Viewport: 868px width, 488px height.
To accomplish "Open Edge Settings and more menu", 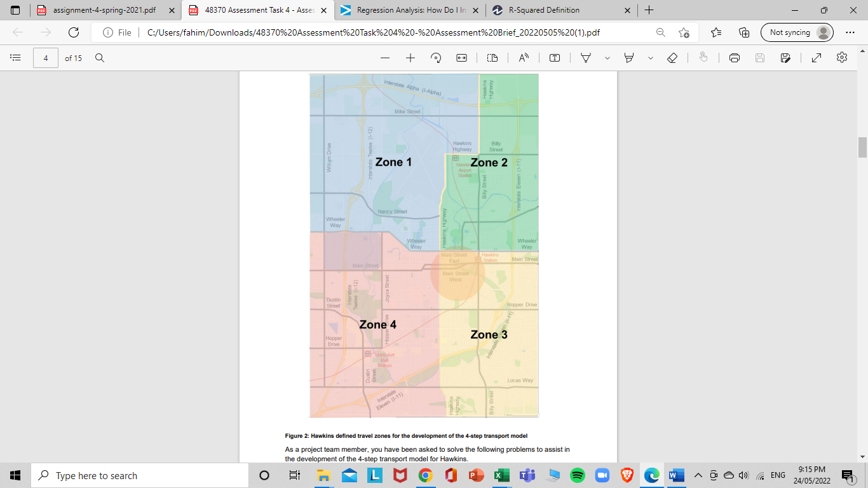I will (851, 32).
